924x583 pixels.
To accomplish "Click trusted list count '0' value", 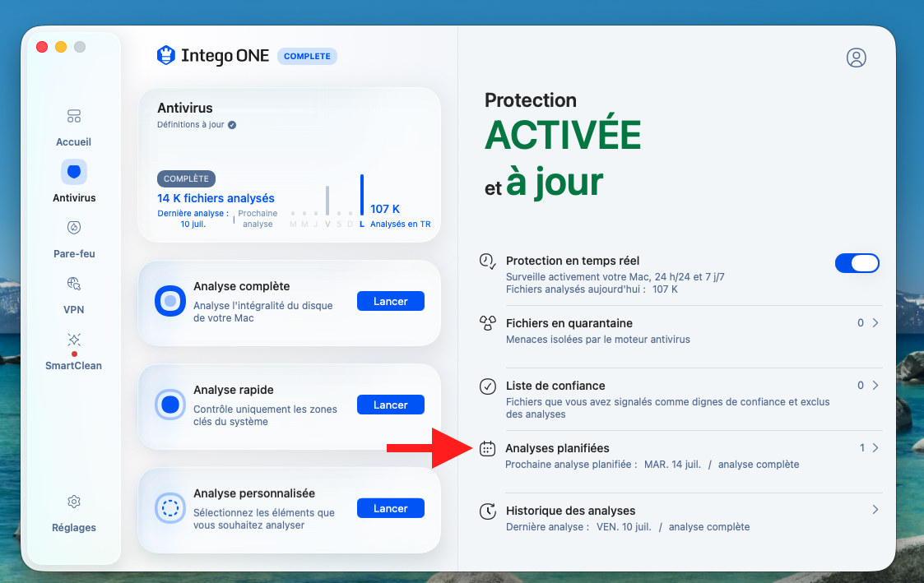I will 861,385.
